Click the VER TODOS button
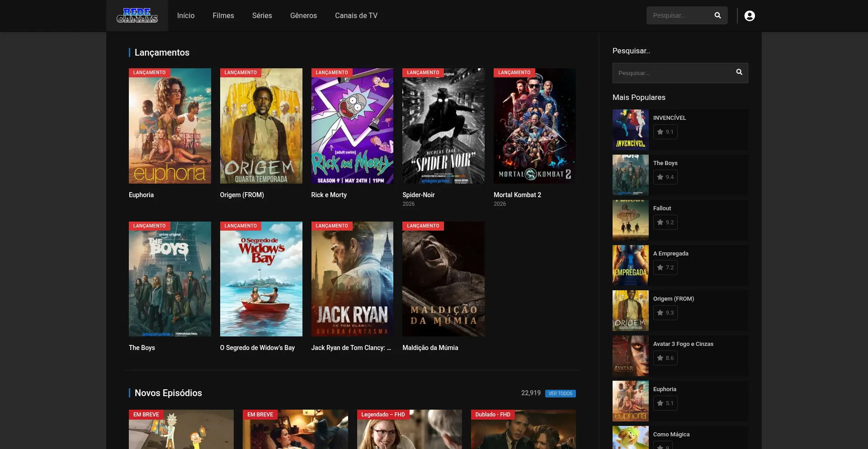Viewport: 868px width, 449px height. point(561,393)
